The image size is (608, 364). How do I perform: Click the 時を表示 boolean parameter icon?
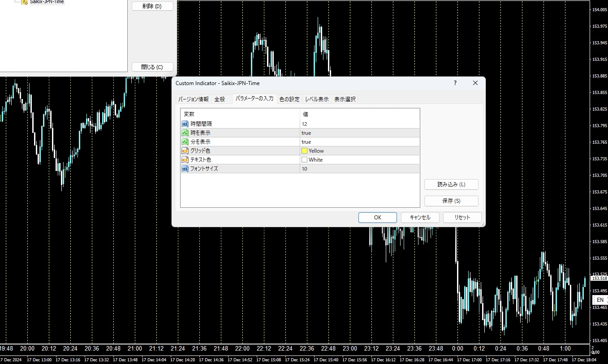click(x=185, y=133)
